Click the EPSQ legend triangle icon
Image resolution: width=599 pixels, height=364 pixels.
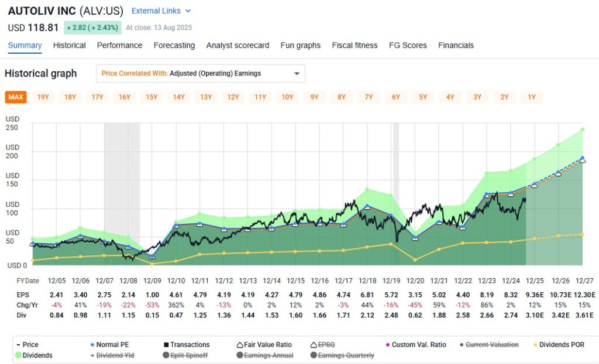click(x=315, y=344)
